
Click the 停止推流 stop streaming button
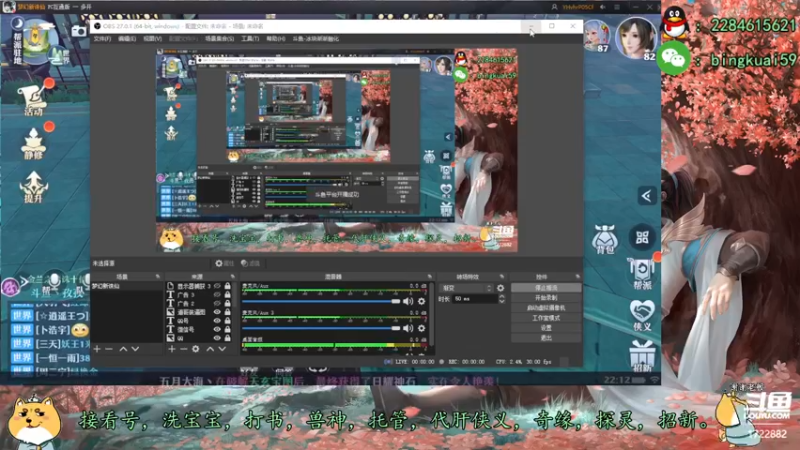[546, 288]
